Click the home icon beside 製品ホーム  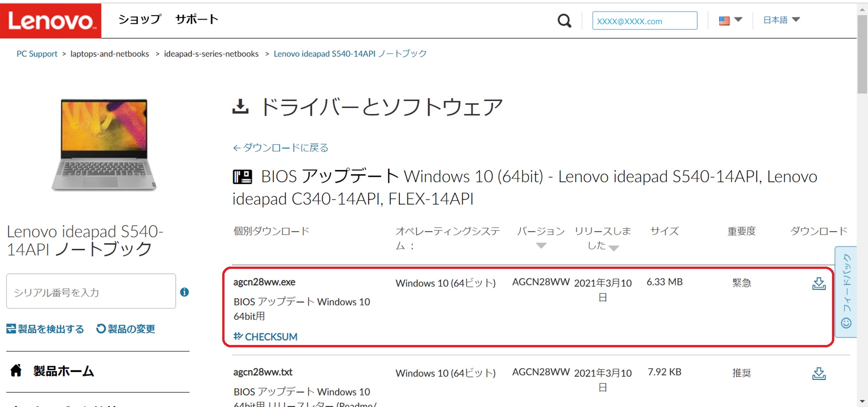[x=16, y=370]
